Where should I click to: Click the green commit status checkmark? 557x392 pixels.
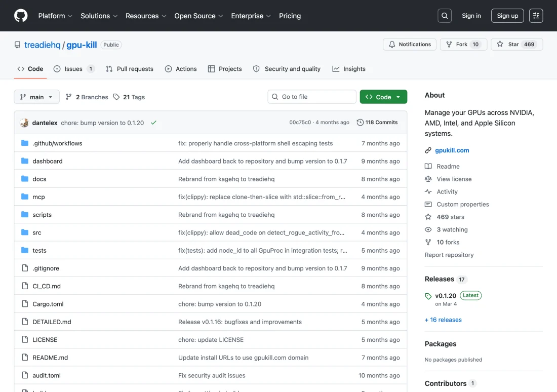point(153,123)
